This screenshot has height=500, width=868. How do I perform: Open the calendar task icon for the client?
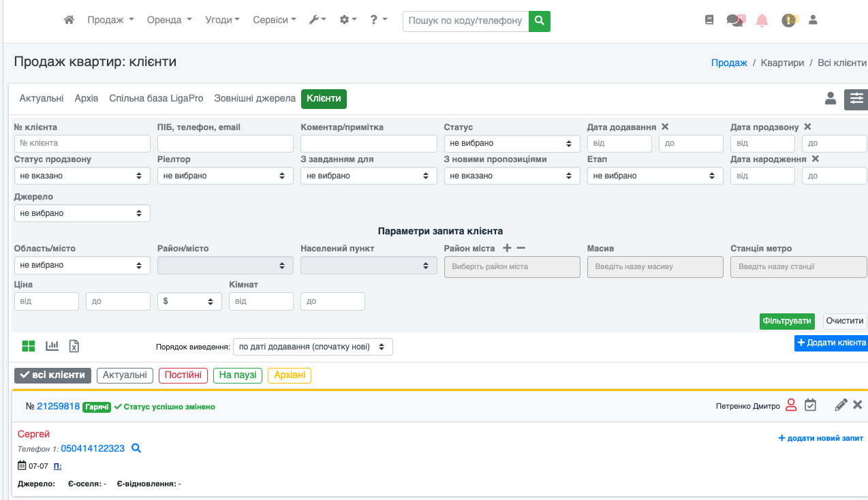click(x=810, y=405)
